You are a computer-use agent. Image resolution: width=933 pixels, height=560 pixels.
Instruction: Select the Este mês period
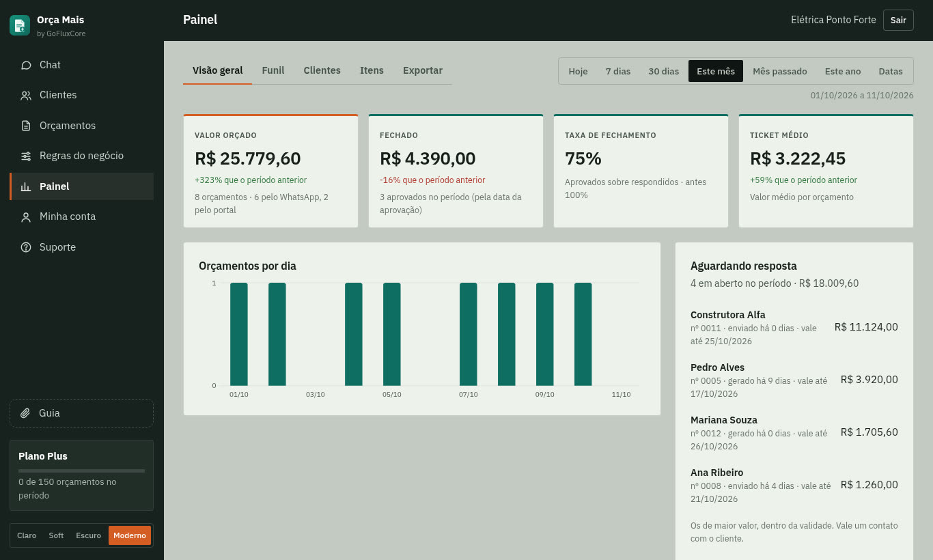716,71
